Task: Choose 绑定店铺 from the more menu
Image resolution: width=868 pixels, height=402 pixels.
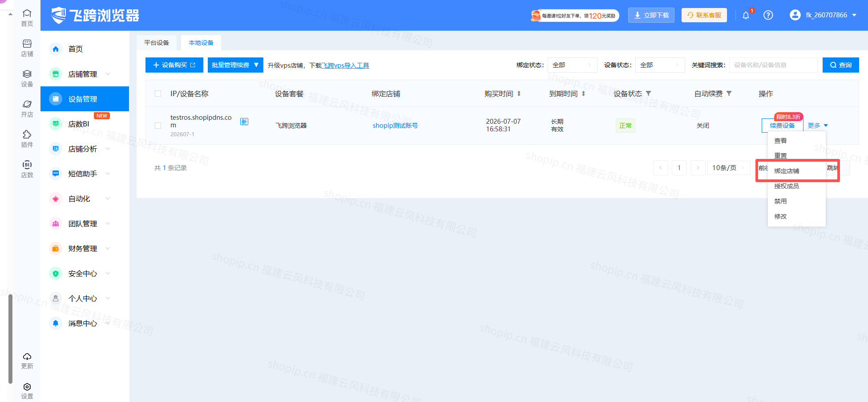Action: (x=797, y=171)
